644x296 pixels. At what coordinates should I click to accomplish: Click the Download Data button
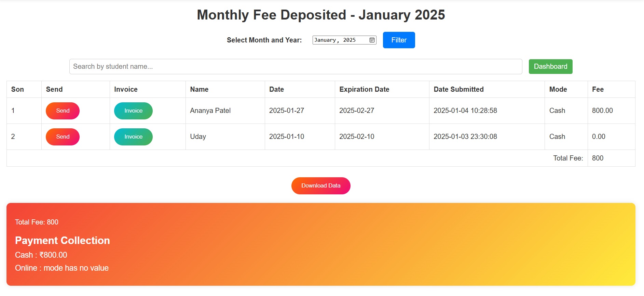click(x=320, y=185)
